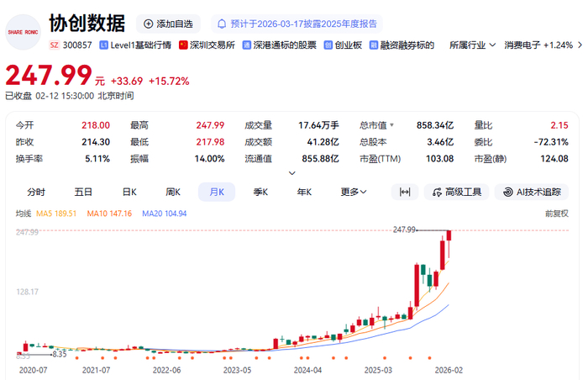Open the 前复权 adjustment selector
Image resolution: width=588 pixels, height=380 pixels.
[557, 214]
